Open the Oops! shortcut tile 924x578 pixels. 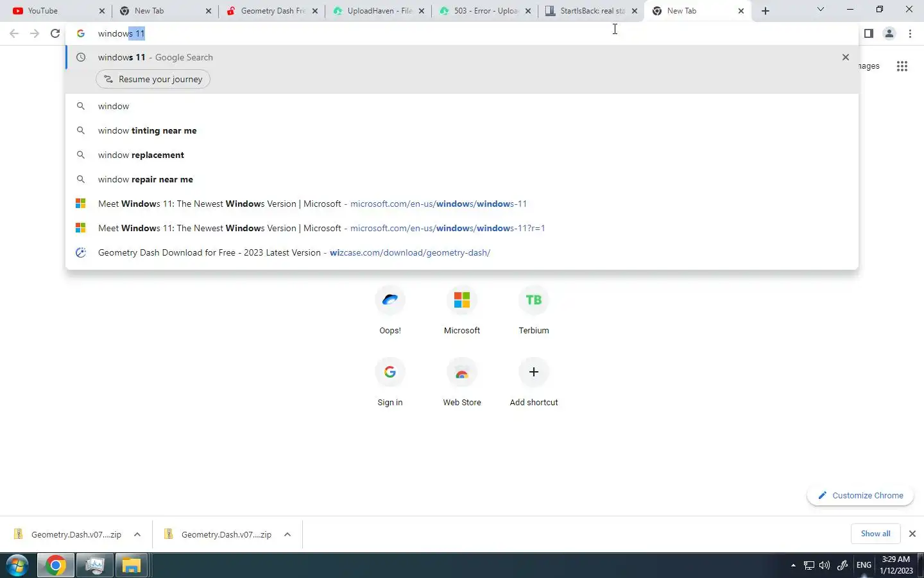click(390, 311)
